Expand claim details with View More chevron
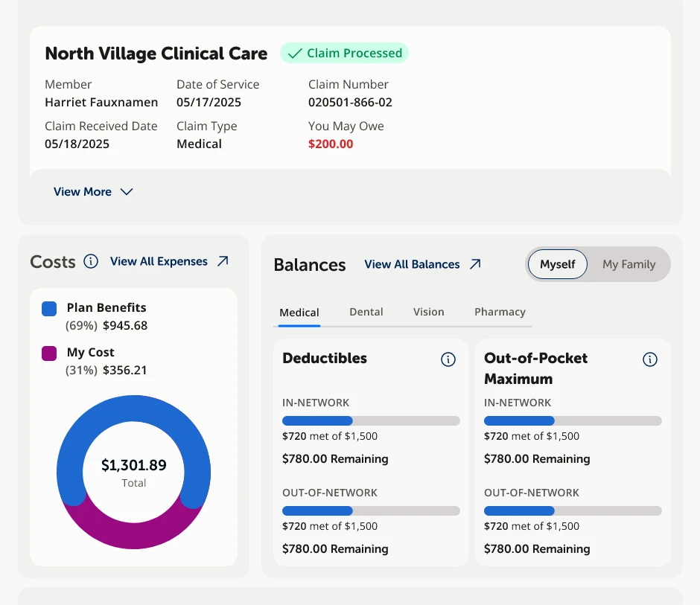Viewport: 700px width, 605px height. (x=127, y=192)
